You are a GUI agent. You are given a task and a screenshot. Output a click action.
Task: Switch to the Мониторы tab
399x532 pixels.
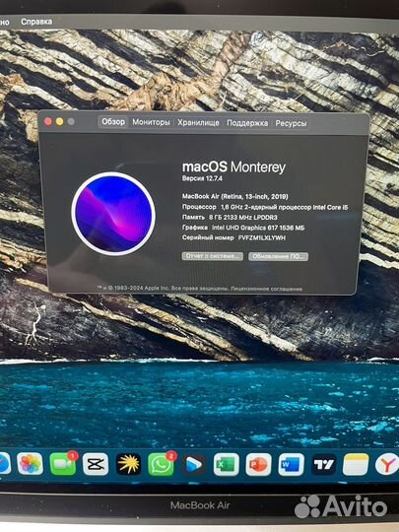click(151, 122)
